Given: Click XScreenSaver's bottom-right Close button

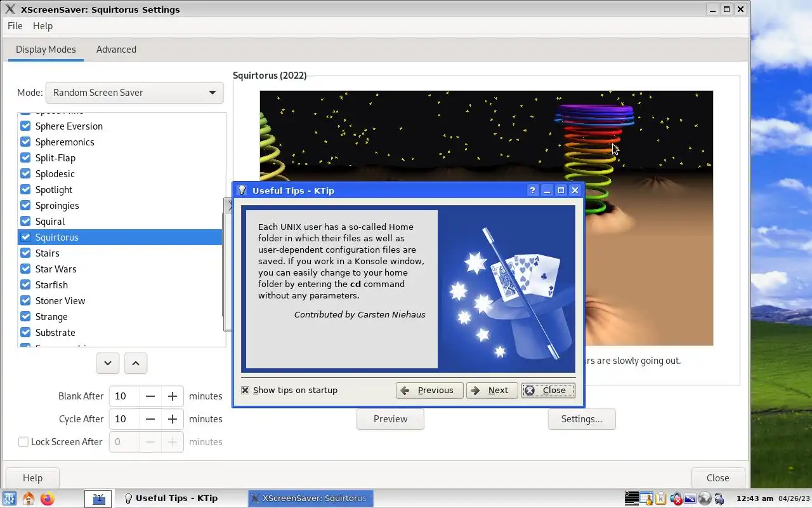Looking at the screenshot, I should pos(718,478).
